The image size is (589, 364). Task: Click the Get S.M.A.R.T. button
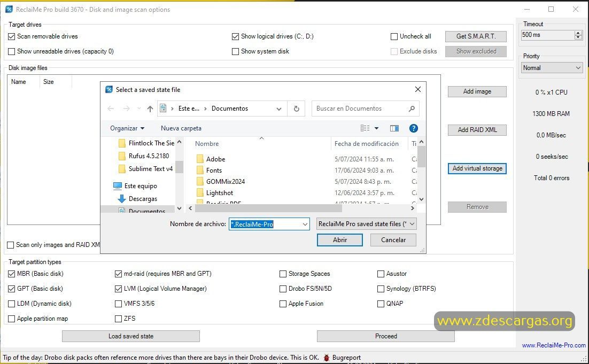click(x=476, y=36)
